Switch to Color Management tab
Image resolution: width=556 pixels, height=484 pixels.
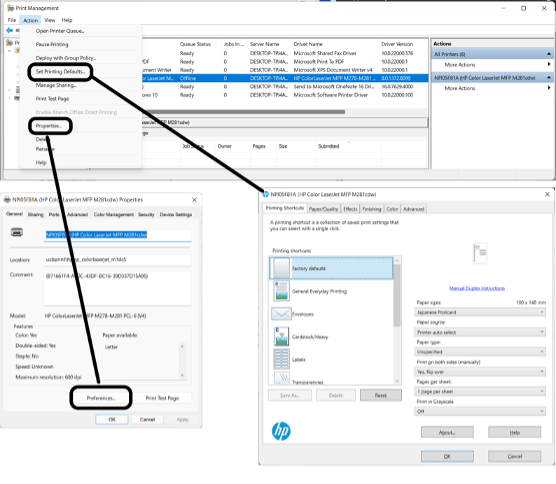(x=113, y=215)
